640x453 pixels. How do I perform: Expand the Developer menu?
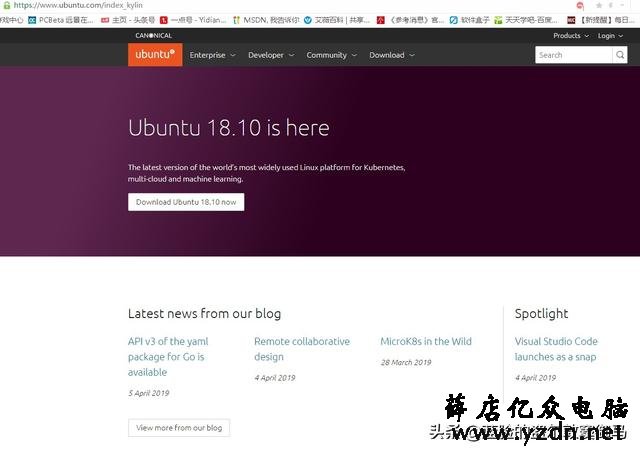pyautogui.click(x=271, y=55)
